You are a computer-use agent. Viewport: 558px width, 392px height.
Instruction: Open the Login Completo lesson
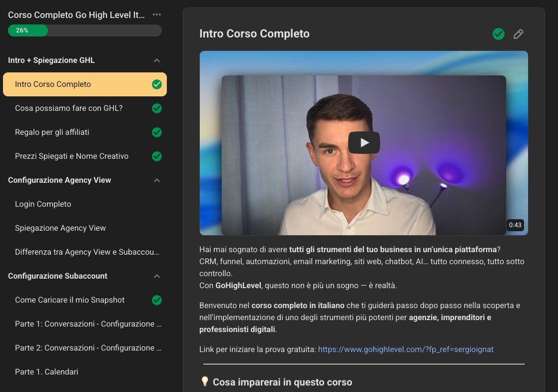click(x=85, y=204)
